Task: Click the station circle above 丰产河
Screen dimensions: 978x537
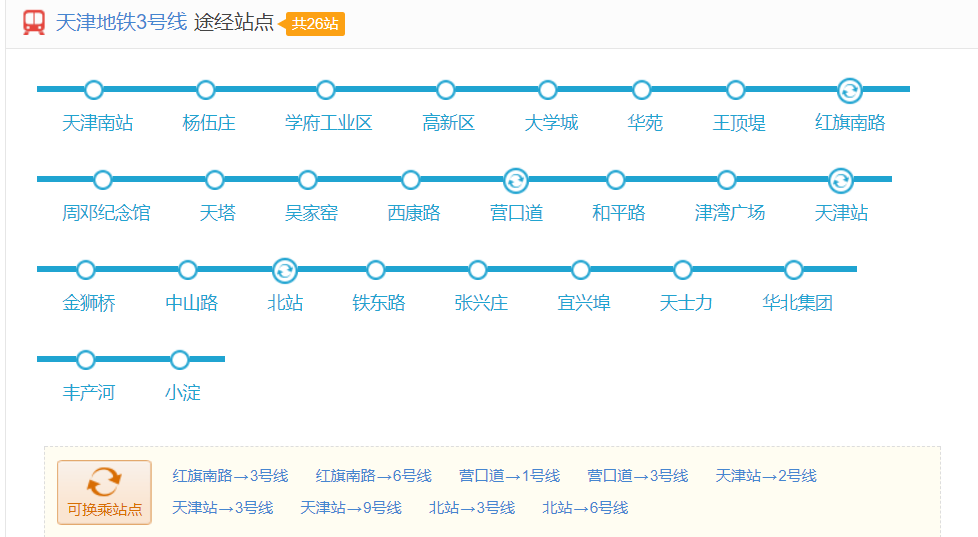Action: click(x=86, y=360)
